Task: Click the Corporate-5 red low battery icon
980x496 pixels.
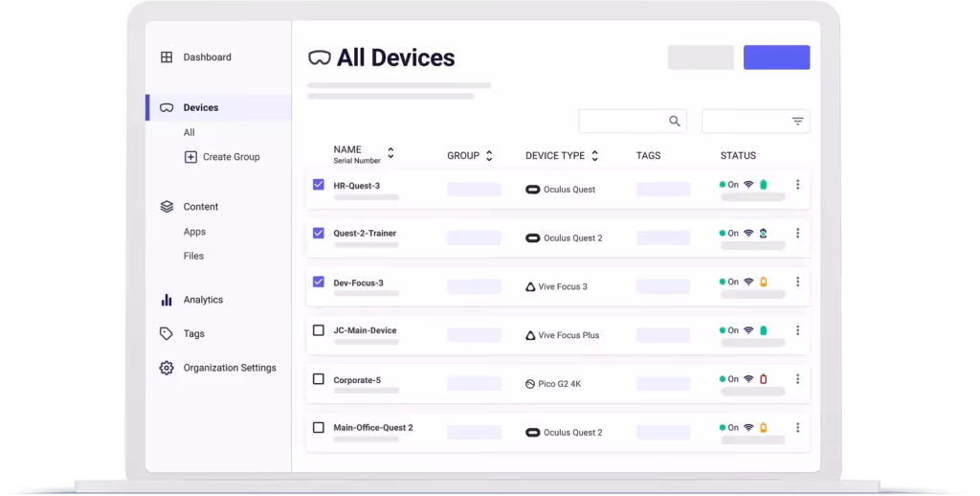Action: click(763, 379)
